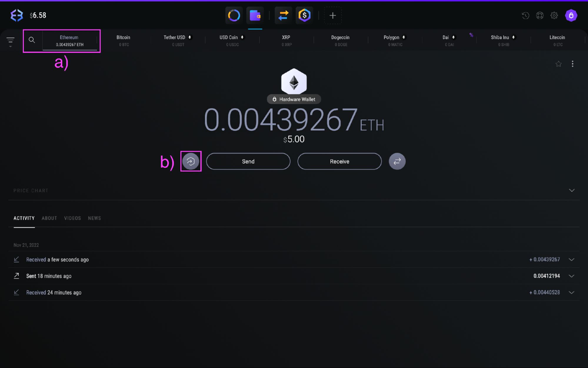Screen dimensions: 588x368
Task: Open the support lifebuoy icon
Action: (540, 15)
